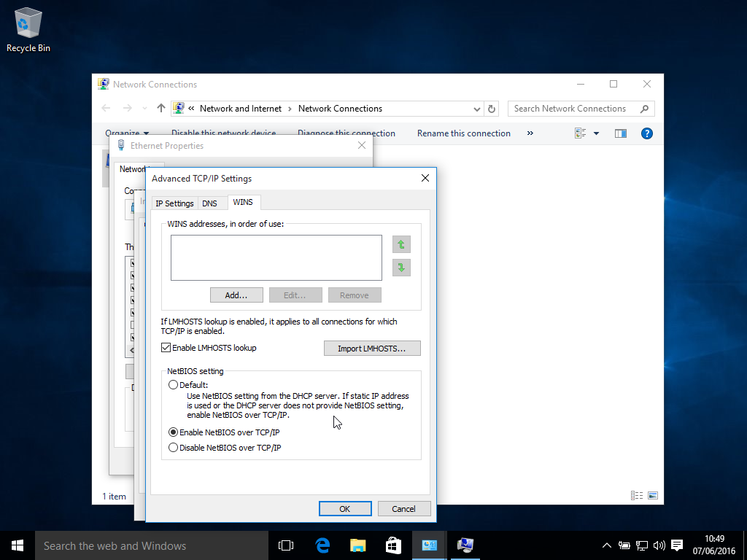Screen dimensions: 747x560
Task: Select Default NetBIOS setting
Action: click(174, 385)
